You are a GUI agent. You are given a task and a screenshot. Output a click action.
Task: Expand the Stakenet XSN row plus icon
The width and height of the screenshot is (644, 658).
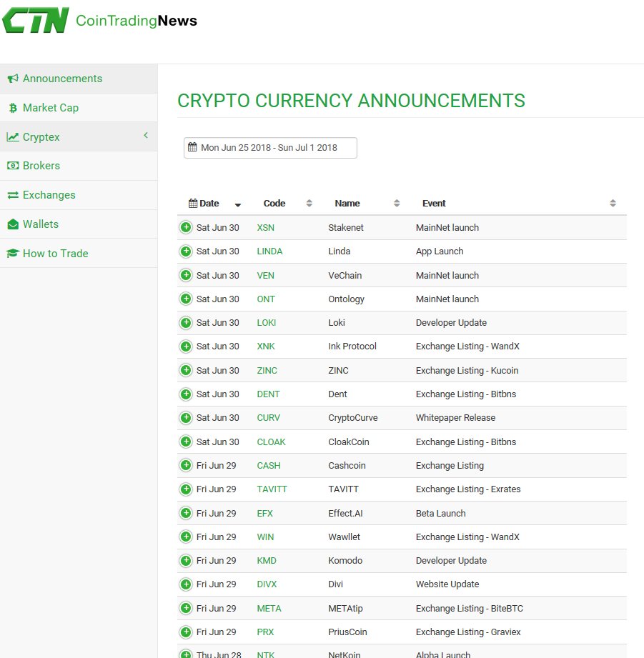pos(186,227)
